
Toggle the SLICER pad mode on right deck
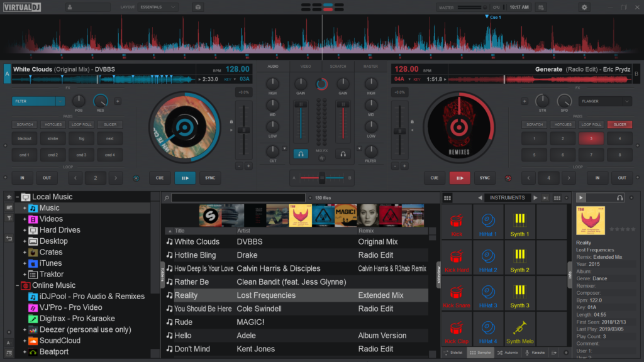pos(619,124)
